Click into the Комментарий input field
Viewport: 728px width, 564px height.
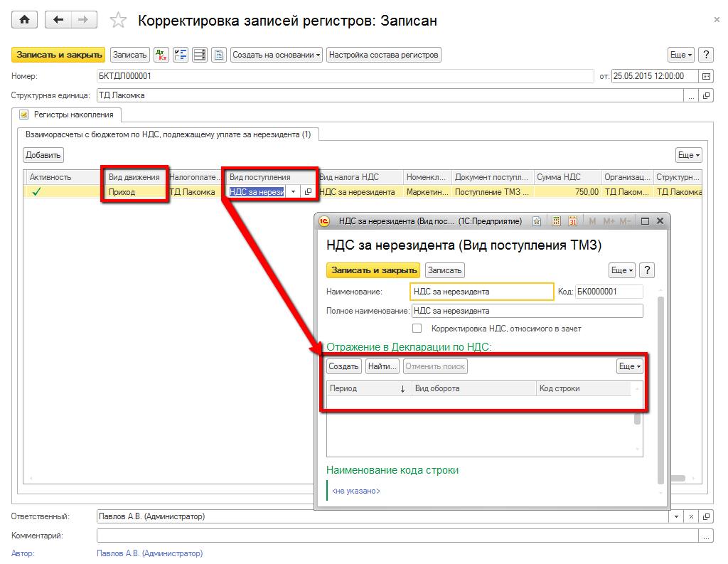click(x=397, y=536)
